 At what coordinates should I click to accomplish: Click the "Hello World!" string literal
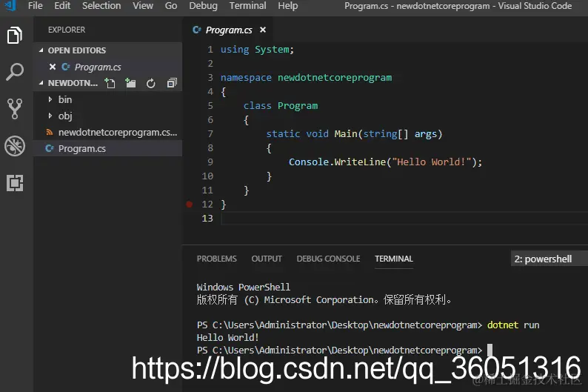pyautogui.click(x=431, y=162)
